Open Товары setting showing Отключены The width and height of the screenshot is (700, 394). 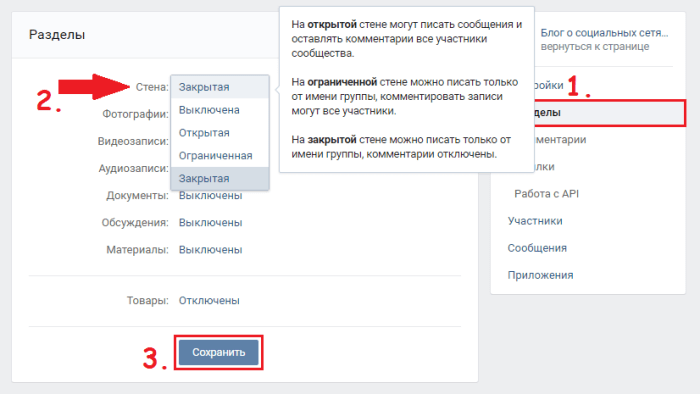[209, 301]
